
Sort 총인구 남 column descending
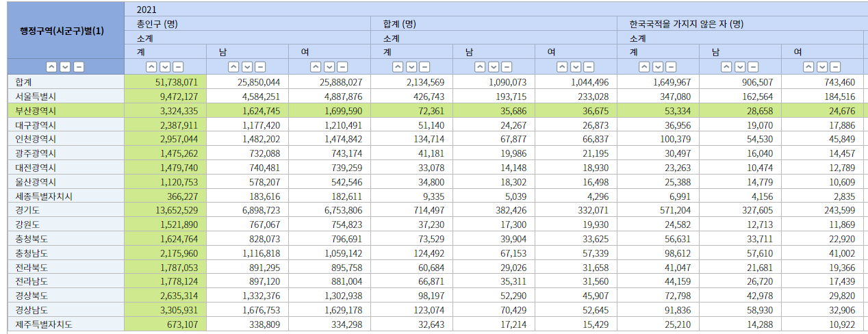(x=247, y=67)
